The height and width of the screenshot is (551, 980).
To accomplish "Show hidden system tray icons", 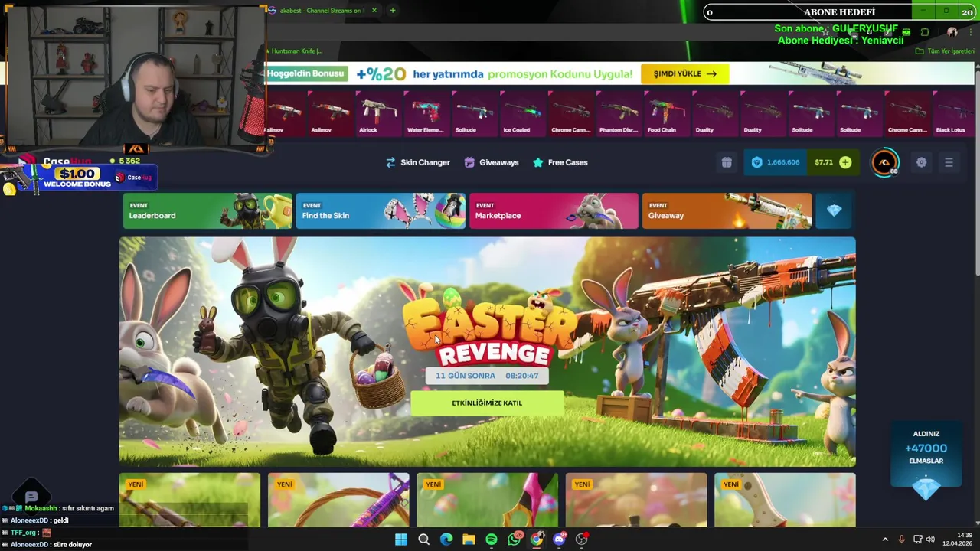I will tap(885, 540).
